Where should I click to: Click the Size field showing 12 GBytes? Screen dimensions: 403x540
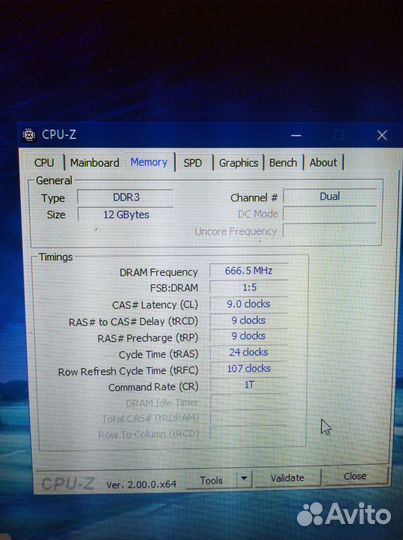[126, 215]
